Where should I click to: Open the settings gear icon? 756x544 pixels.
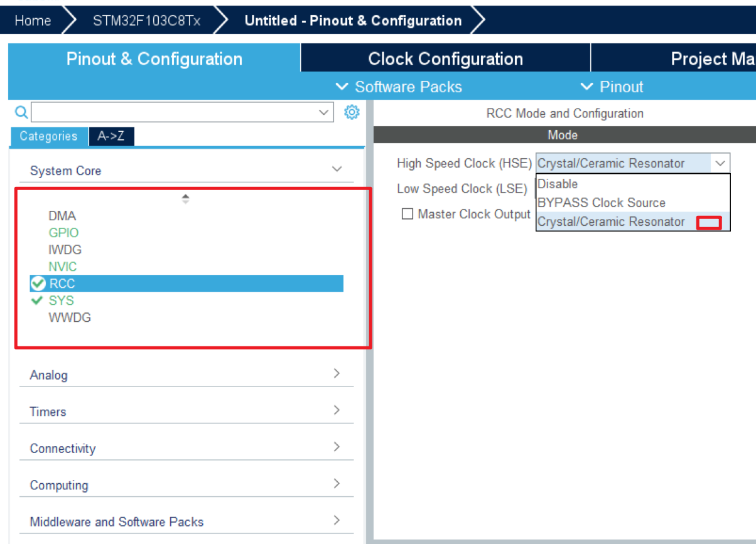pos(352,112)
